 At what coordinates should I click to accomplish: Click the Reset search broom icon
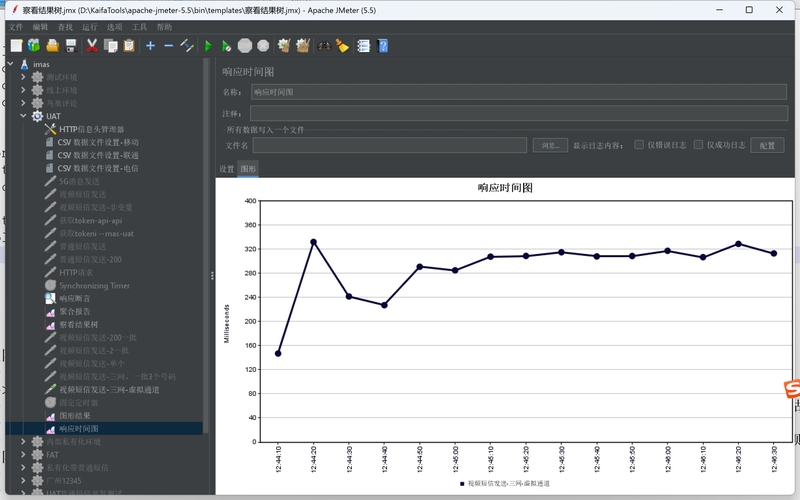coord(342,46)
